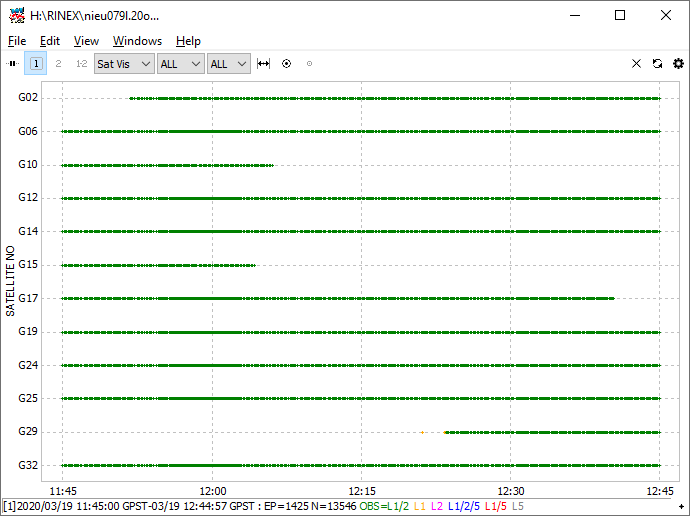Open the Sat Vis plot type dropdown
690x516 pixels.
coord(124,64)
